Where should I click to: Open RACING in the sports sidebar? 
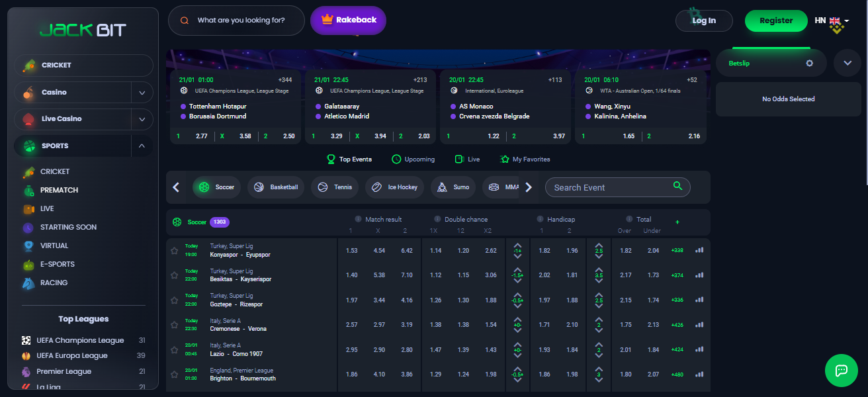pos(54,283)
